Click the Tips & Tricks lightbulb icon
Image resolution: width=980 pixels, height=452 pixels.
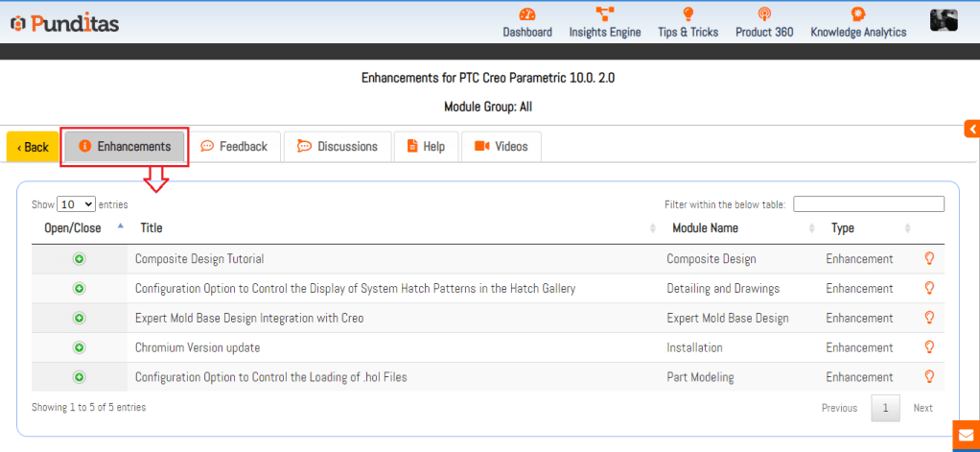pyautogui.click(x=688, y=14)
